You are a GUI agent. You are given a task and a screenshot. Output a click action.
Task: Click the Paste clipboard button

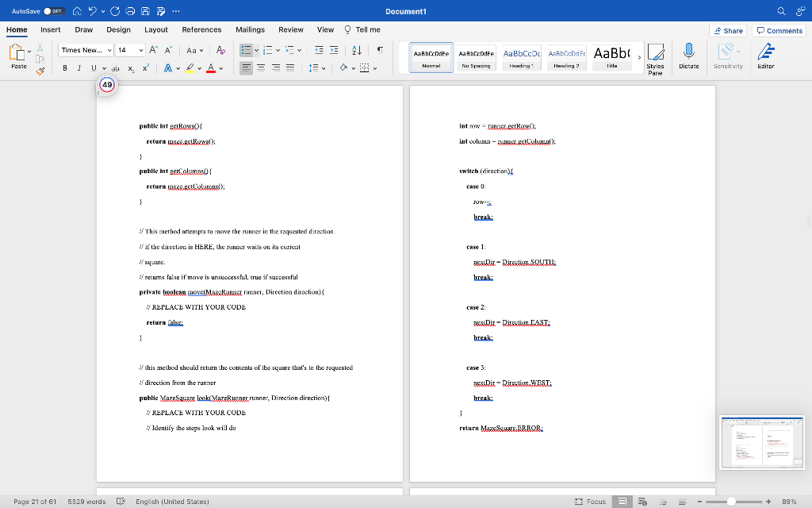coord(17,56)
